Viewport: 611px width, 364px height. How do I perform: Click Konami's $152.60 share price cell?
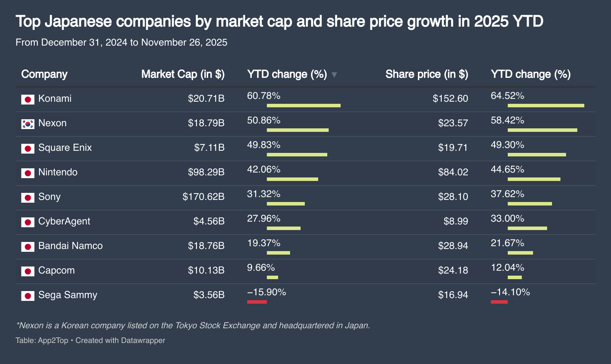point(450,99)
